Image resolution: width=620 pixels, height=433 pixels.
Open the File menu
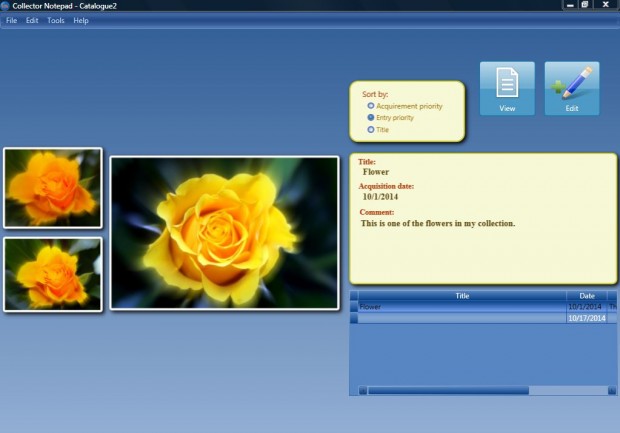[x=12, y=20]
